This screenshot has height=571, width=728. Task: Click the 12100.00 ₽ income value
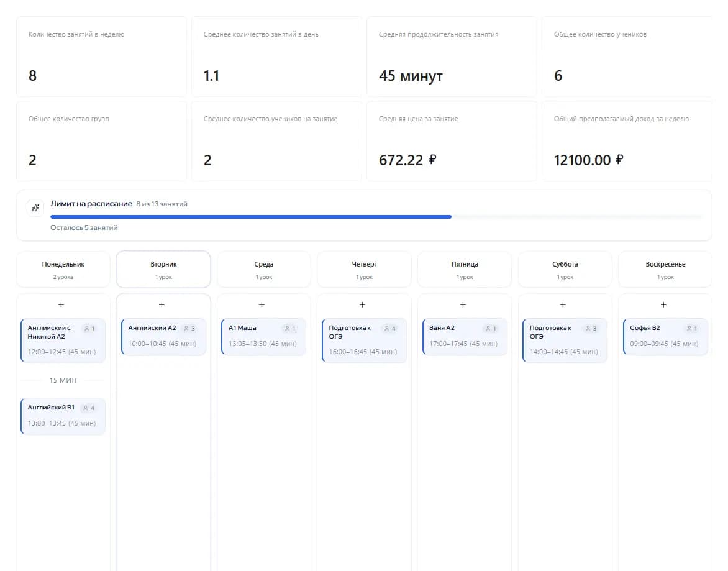pos(588,160)
